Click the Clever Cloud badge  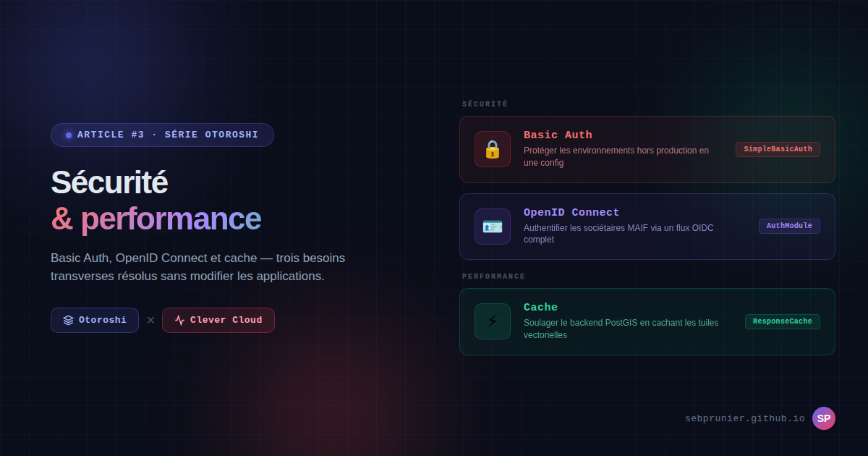pos(218,320)
